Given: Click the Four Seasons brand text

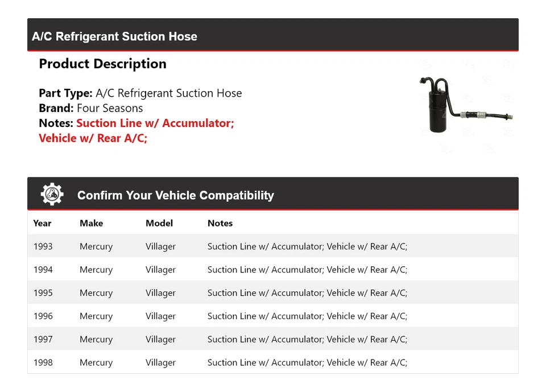Looking at the screenshot, I should (110, 108).
